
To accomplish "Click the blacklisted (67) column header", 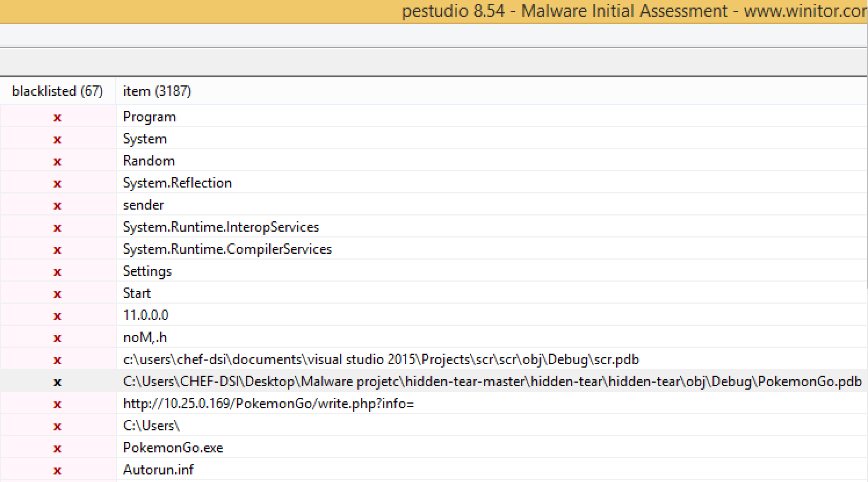I will coord(57,91).
